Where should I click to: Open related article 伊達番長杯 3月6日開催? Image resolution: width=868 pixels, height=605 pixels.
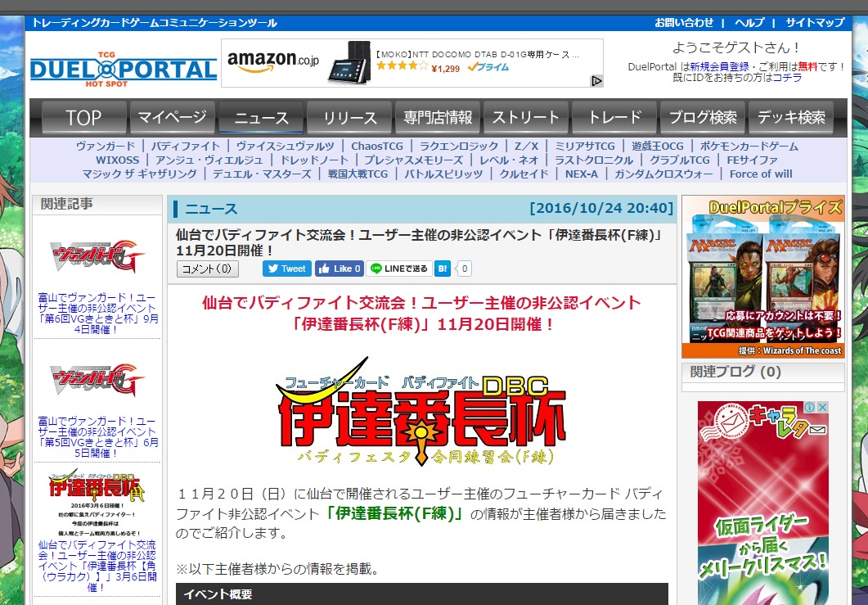tap(97, 567)
